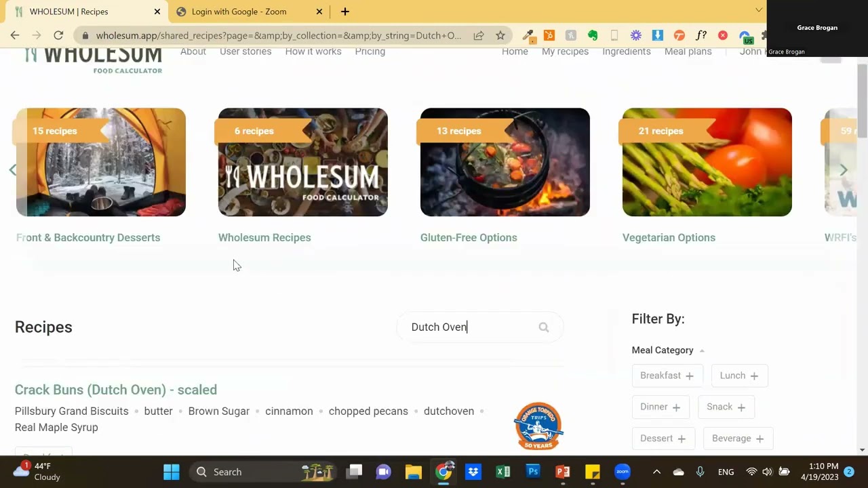The height and width of the screenshot is (488, 868).
Task: Open the Meal plans navigation item
Action: [688, 52]
